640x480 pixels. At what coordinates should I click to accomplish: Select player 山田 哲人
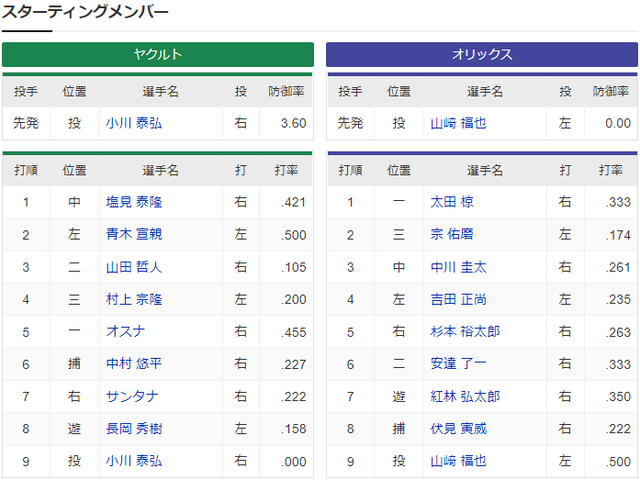[x=134, y=267]
